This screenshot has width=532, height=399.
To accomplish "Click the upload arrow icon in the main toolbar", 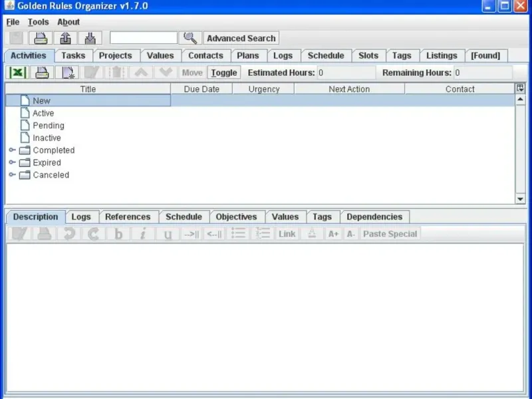I will (x=65, y=38).
